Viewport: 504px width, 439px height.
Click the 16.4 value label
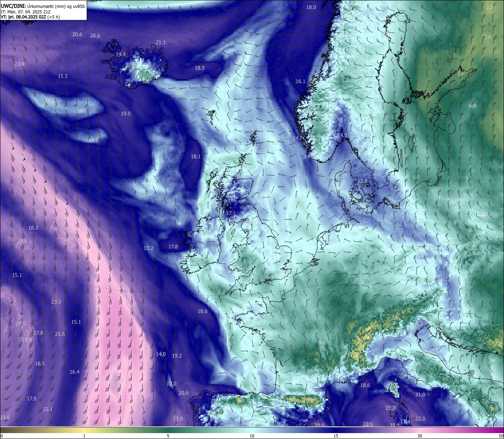[x=74, y=372]
